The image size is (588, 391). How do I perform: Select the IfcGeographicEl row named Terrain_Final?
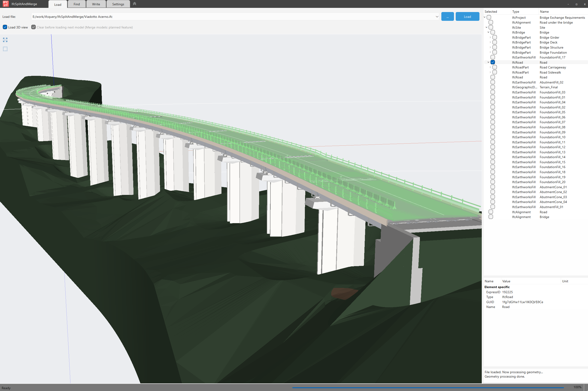(x=493, y=87)
